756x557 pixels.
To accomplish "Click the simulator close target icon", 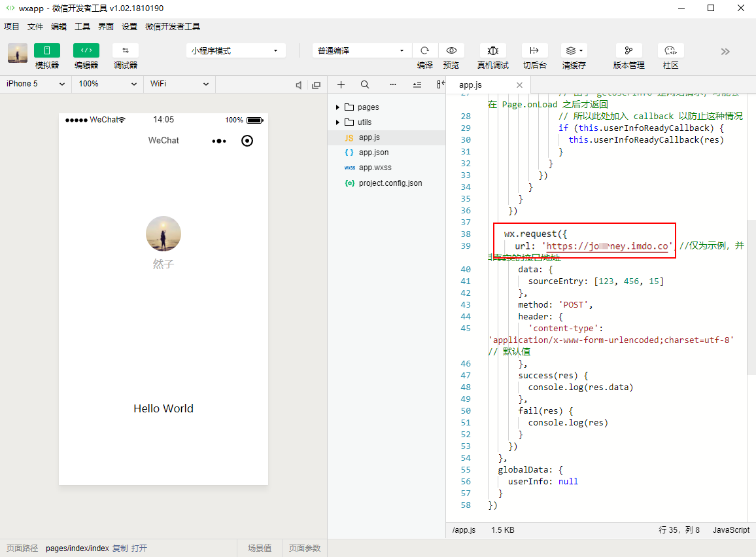I will click(247, 141).
